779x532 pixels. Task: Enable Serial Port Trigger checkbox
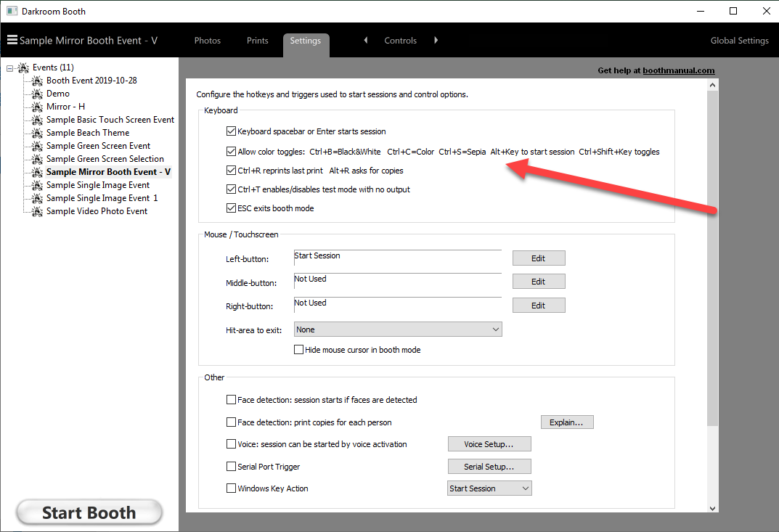click(x=231, y=467)
